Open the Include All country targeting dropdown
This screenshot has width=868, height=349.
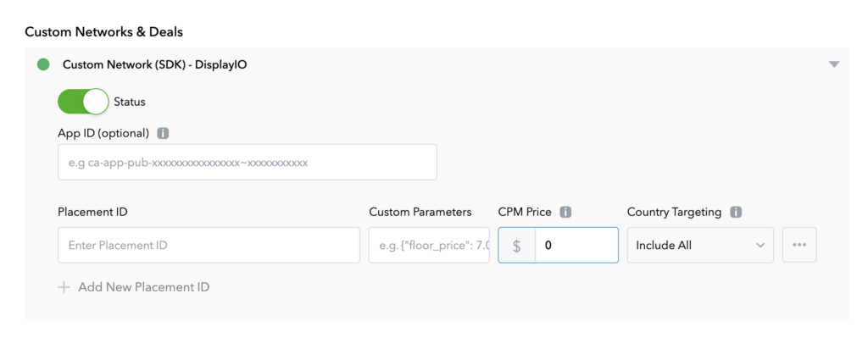700,245
